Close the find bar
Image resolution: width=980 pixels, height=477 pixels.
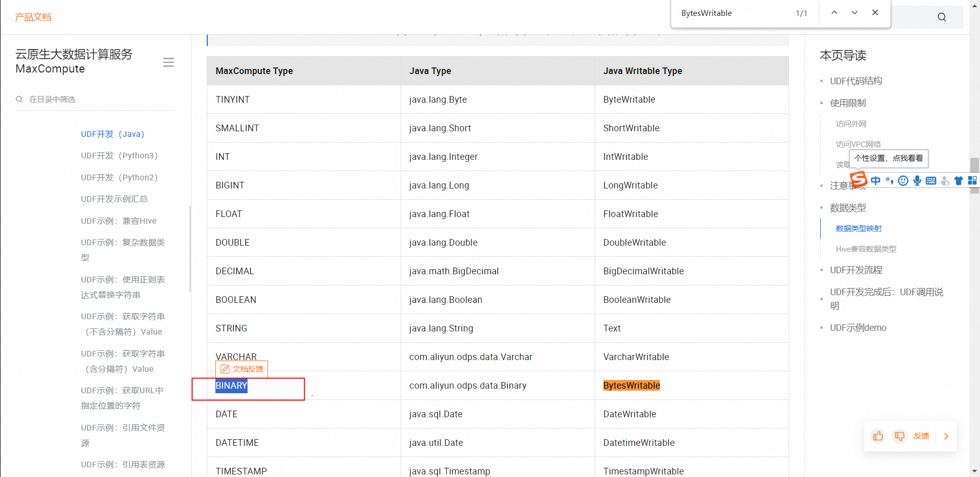875,13
